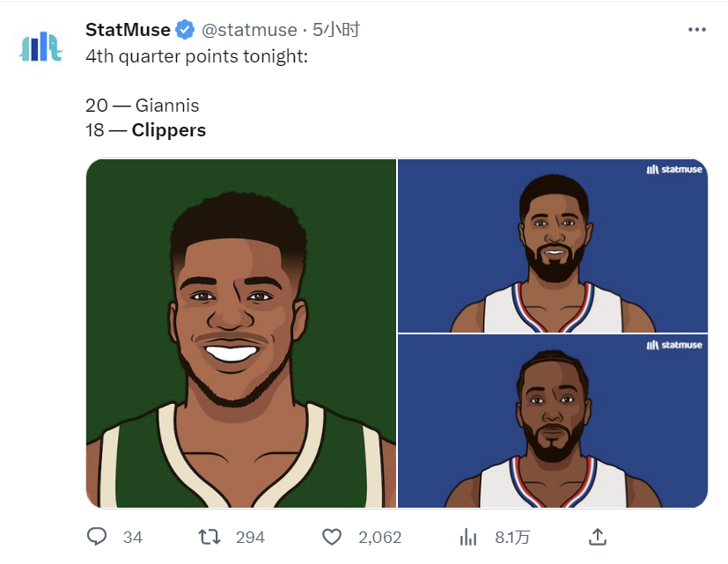Click the like count 2,062
This screenshot has width=728, height=564.
click(380, 537)
